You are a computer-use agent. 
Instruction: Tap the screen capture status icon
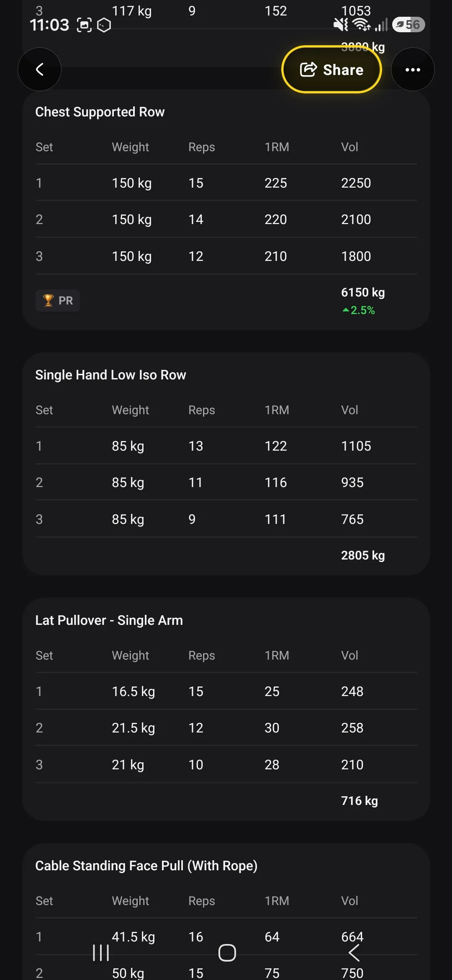84,25
